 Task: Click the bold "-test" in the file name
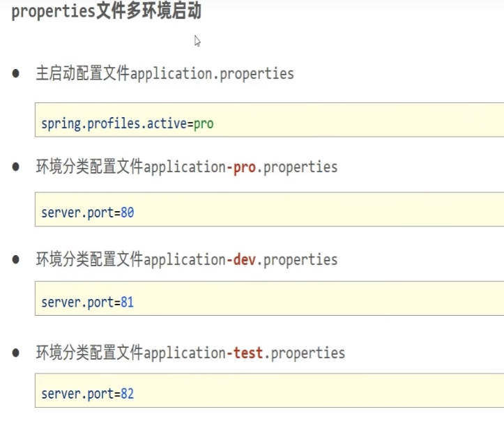click(x=245, y=353)
